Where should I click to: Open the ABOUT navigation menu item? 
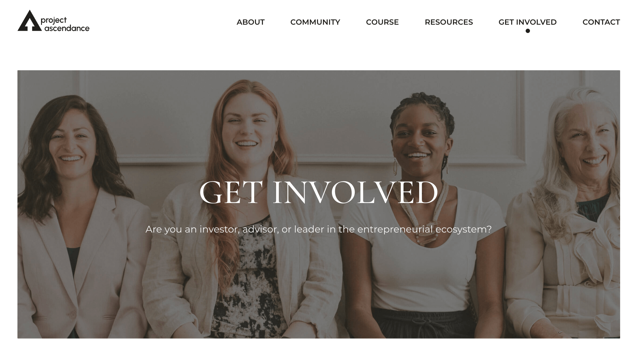(x=250, y=22)
